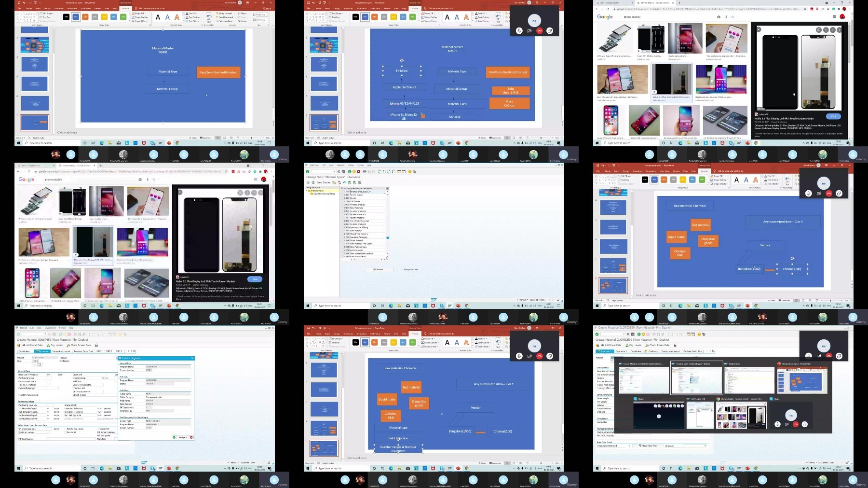The width and height of the screenshot is (868, 488).
Task: Tick the Batch management checkbox
Action: click(19, 395)
